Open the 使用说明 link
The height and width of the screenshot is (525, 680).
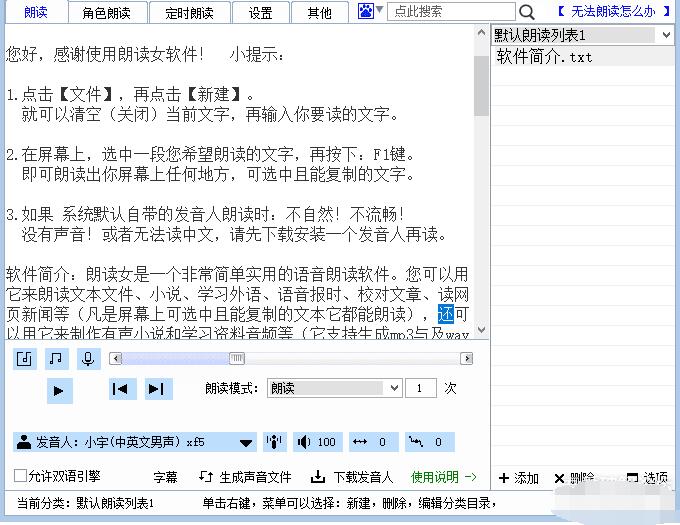click(444, 477)
